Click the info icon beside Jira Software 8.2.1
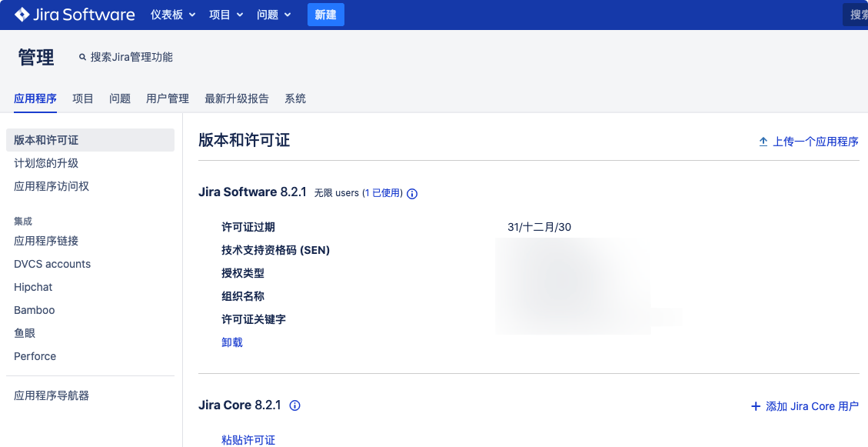This screenshot has width=868, height=447. tap(412, 194)
